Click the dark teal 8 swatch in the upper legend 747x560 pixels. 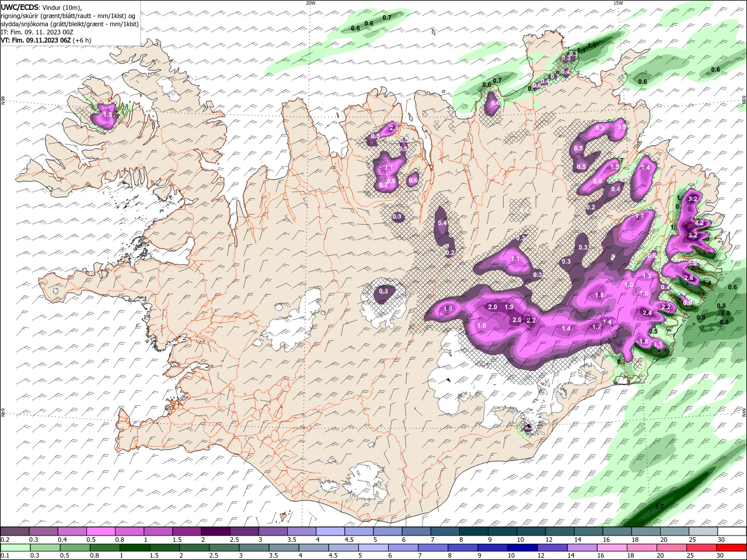click(473, 531)
